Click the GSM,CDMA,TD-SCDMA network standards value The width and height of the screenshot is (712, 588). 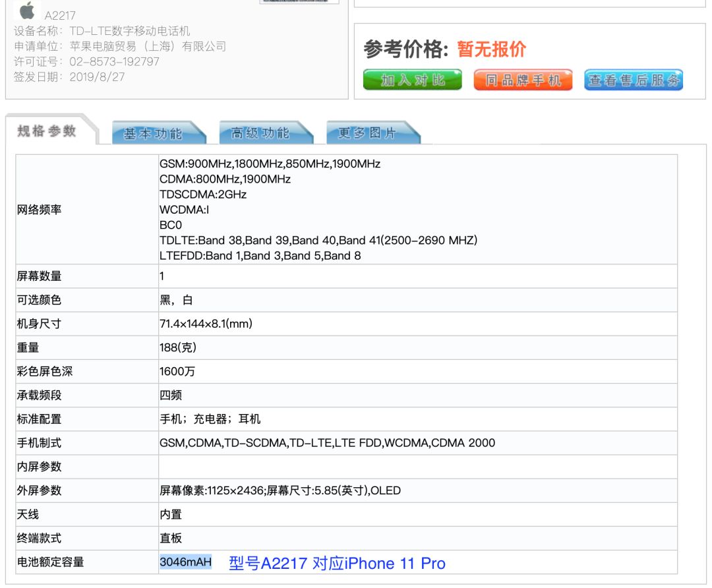click(x=327, y=443)
